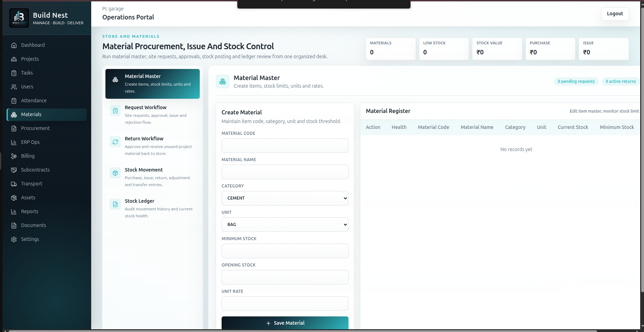Click the Health column header
This screenshot has height=332, width=644.
click(399, 127)
